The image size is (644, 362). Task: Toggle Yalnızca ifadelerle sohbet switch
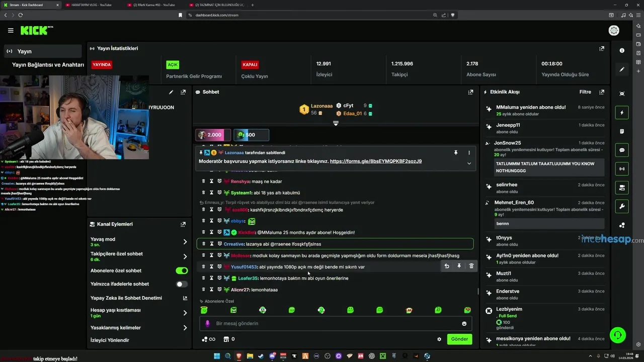(182, 284)
